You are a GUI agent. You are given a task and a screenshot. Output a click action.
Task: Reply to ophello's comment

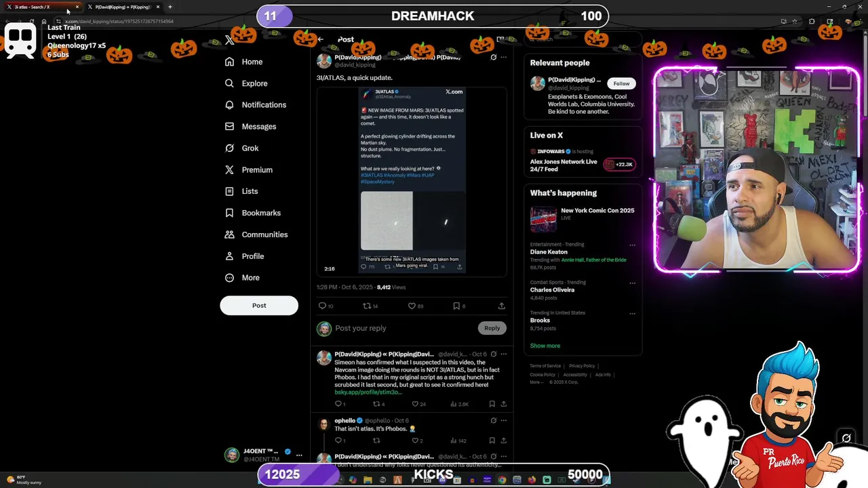(x=338, y=441)
